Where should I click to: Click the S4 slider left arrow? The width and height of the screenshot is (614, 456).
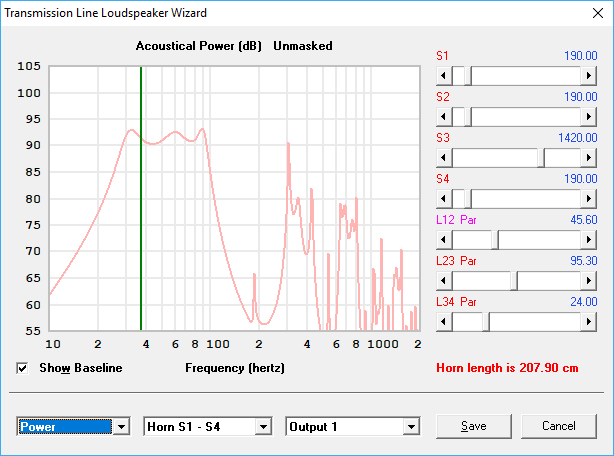pyautogui.click(x=444, y=199)
